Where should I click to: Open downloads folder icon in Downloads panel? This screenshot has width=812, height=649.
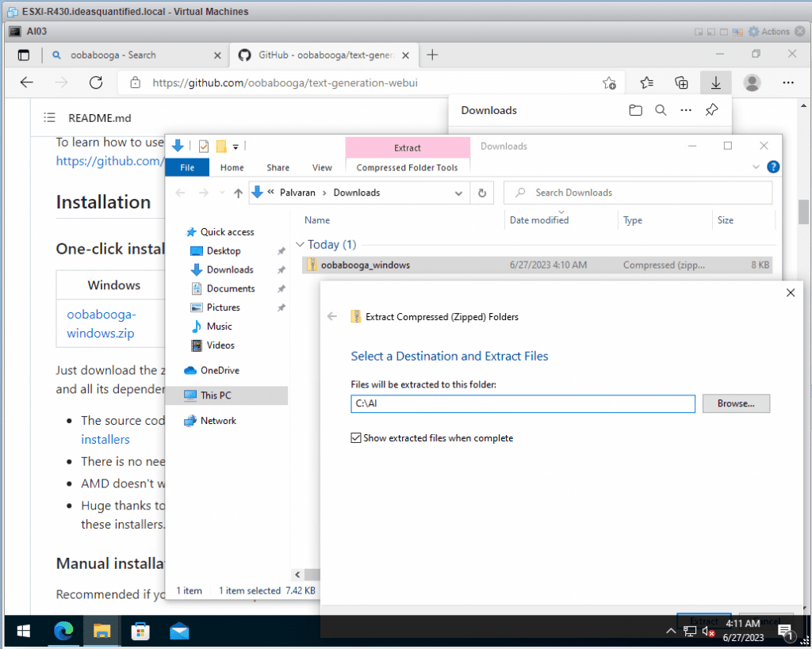click(635, 110)
